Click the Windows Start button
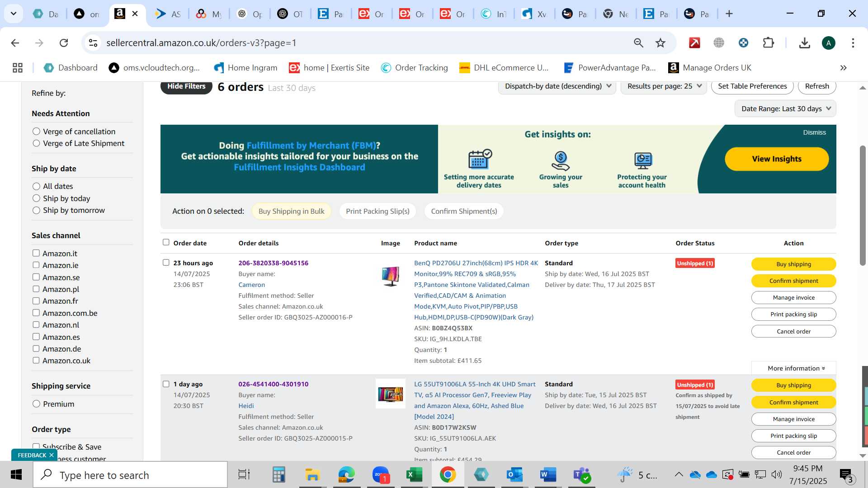This screenshot has width=868, height=488. click(16, 475)
